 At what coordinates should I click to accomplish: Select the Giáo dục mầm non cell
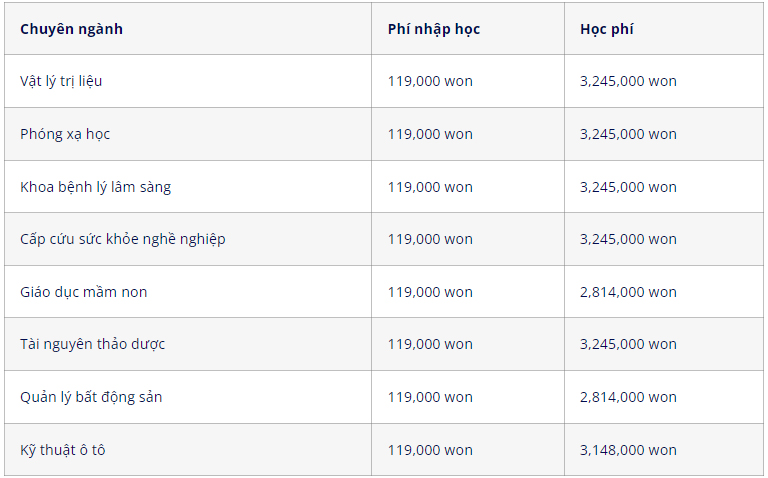[188, 292]
